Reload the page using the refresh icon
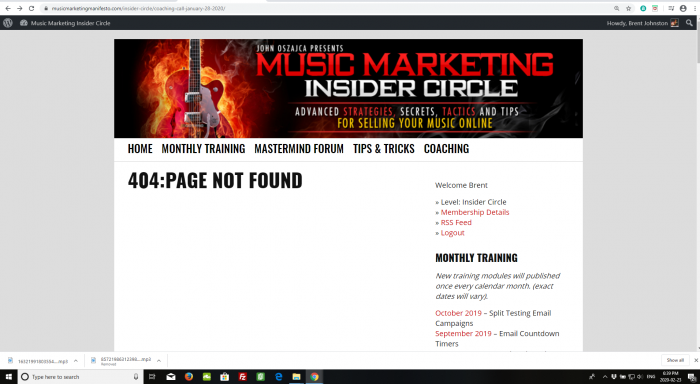The image size is (700, 384). click(x=31, y=8)
